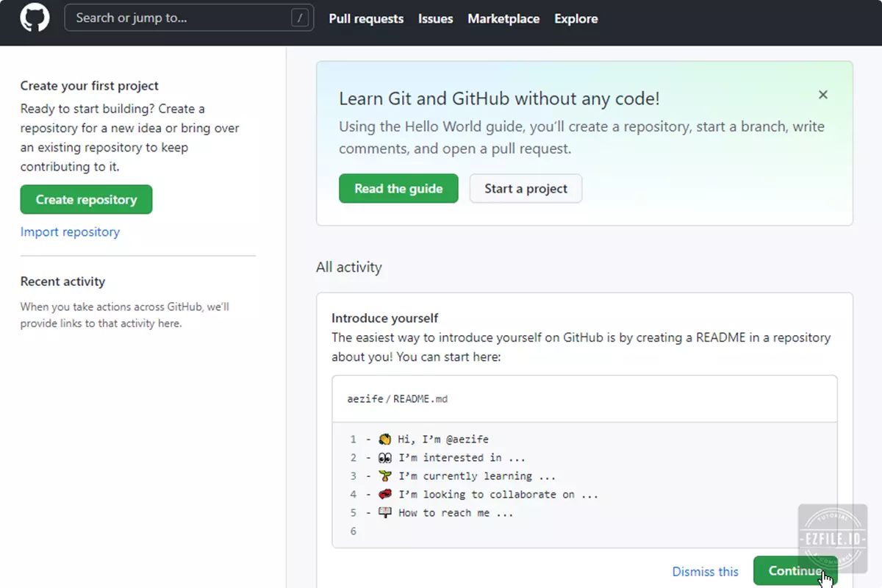Choose Start a project

tap(526, 188)
